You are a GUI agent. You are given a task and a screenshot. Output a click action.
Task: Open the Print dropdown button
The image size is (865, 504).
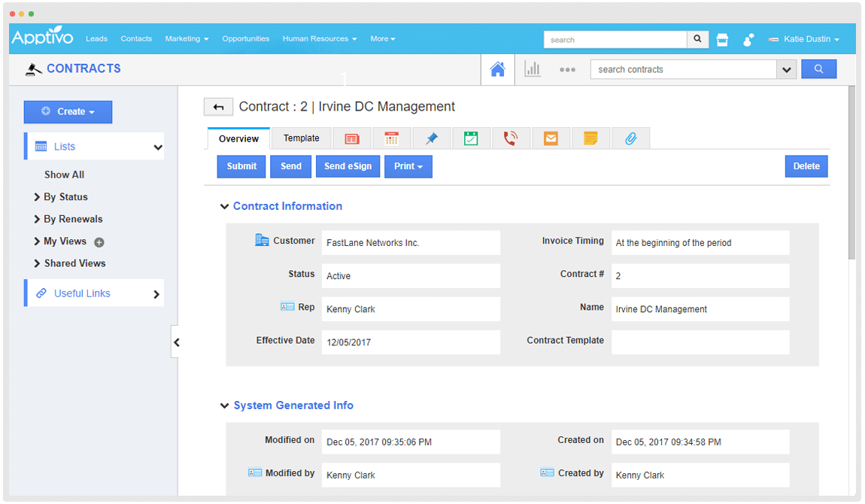pos(408,166)
